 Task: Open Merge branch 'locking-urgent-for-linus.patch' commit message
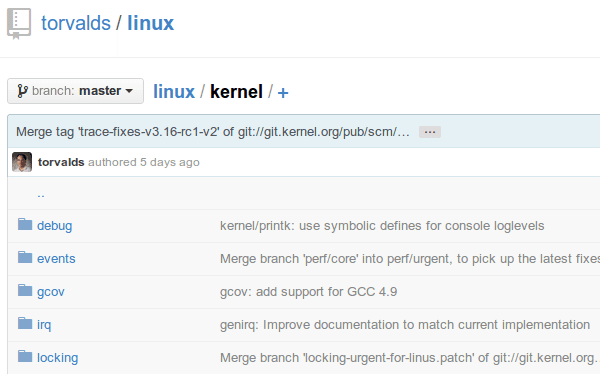click(409, 358)
